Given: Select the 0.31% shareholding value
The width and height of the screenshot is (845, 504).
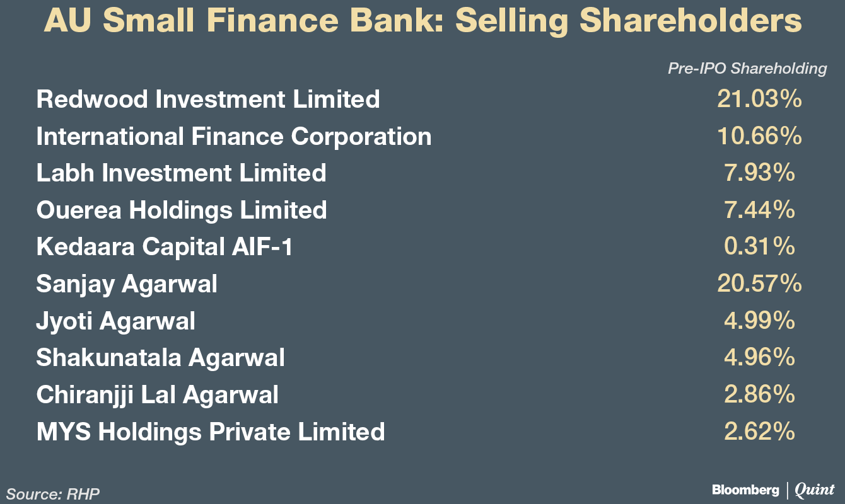Looking at the screenshot, I should [x=759, y=247].
